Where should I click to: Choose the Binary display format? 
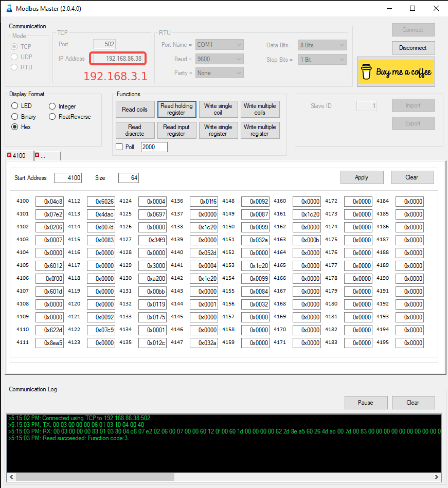point(15,117)
